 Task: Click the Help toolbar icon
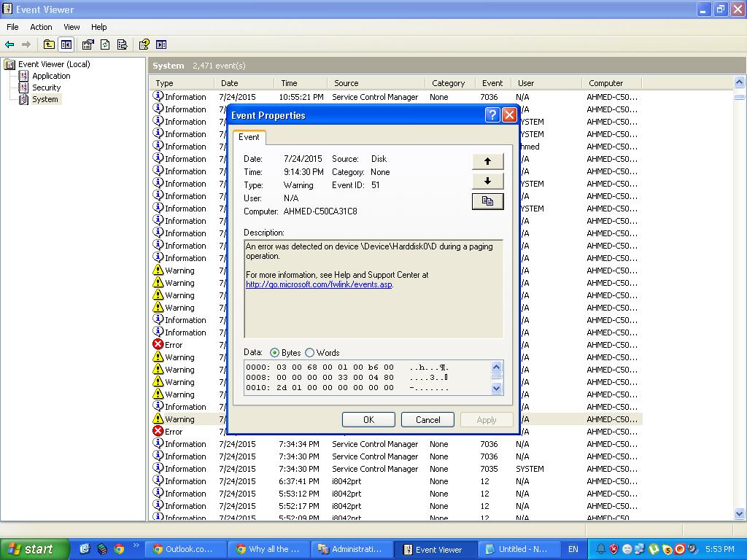click(144, 44)
